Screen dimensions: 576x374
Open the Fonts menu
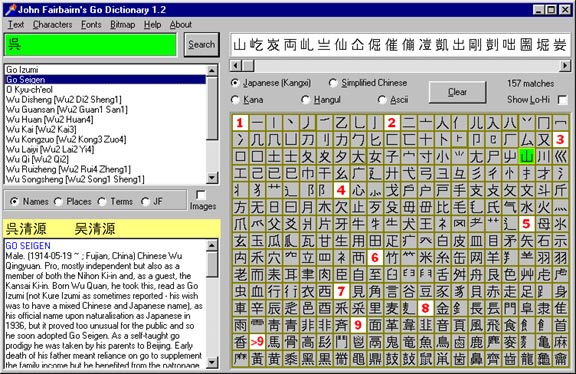coord(91,25)
